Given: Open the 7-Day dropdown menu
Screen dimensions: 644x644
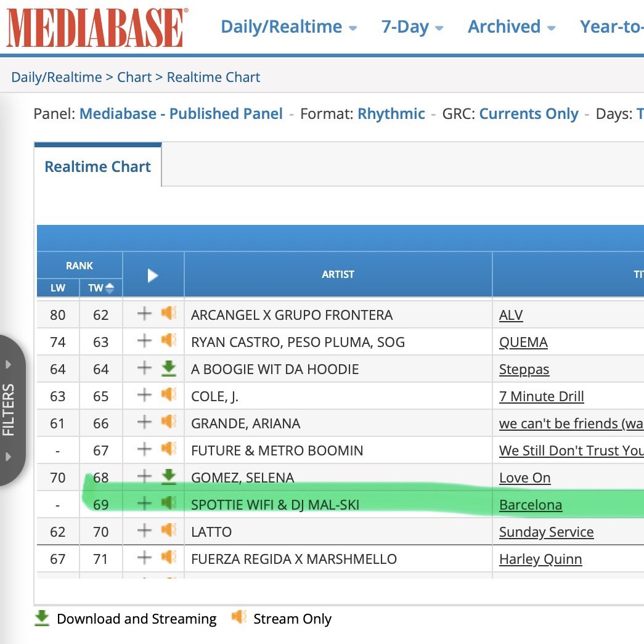Looking at the screenshot, I should tap(412, 26).
